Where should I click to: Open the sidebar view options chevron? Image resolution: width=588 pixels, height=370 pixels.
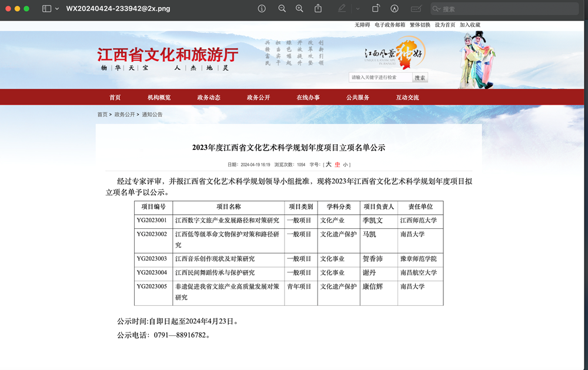57,8
